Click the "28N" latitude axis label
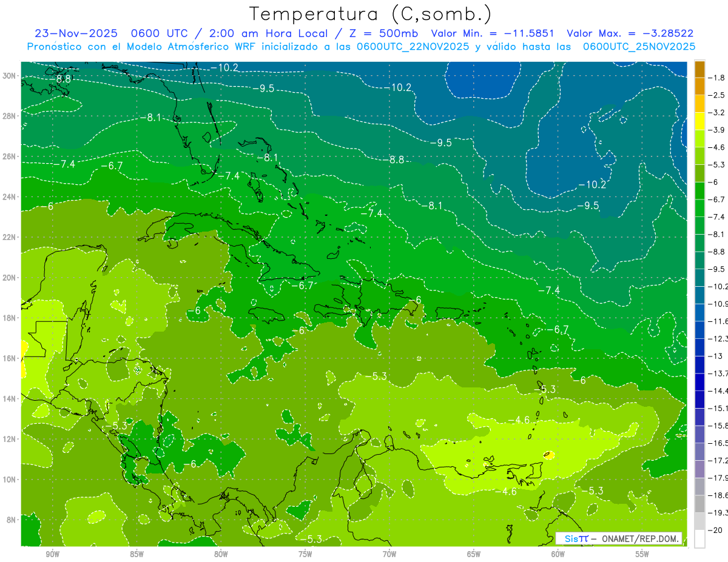Screen dimensions: 728x562 click(10, 116)
